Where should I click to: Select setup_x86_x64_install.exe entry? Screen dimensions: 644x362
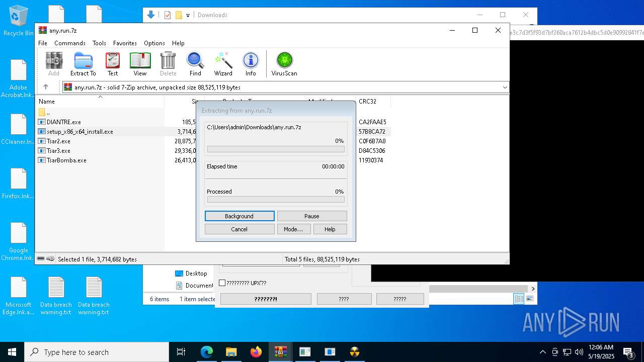coord(80,132)
